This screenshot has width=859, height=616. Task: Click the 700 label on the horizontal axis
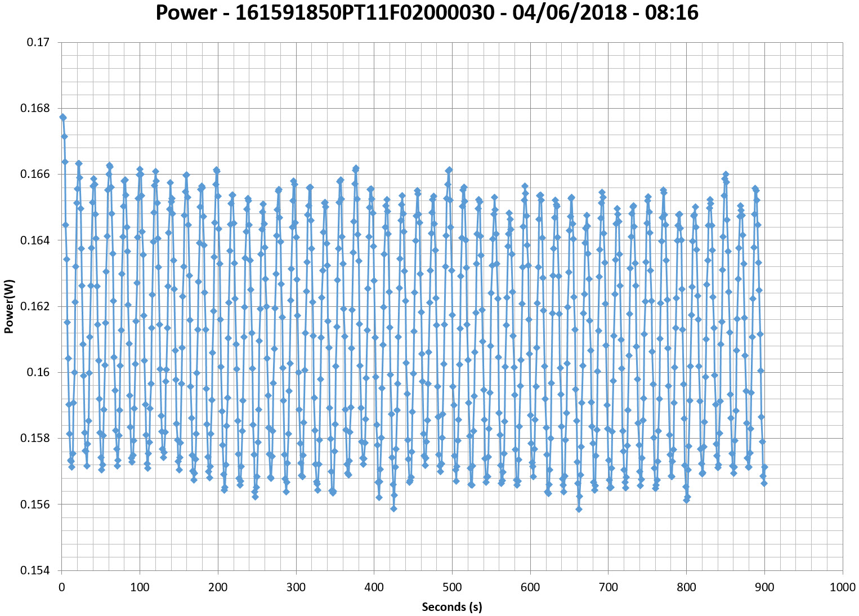point(608,587)
